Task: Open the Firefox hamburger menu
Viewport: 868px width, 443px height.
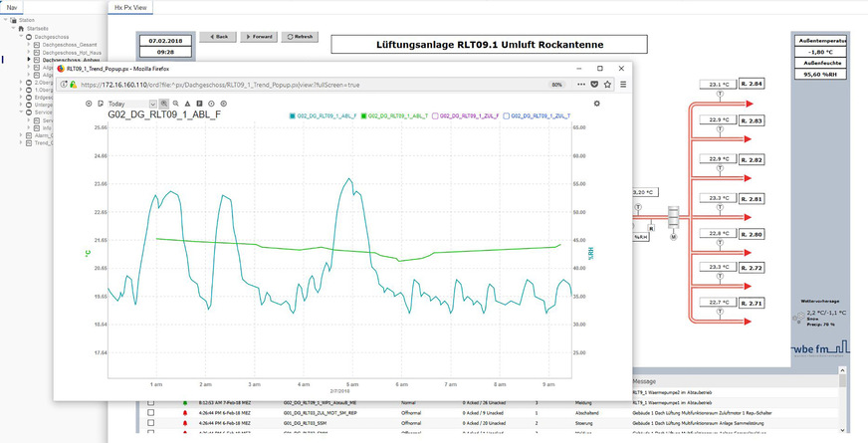Action: pos(623,85)
